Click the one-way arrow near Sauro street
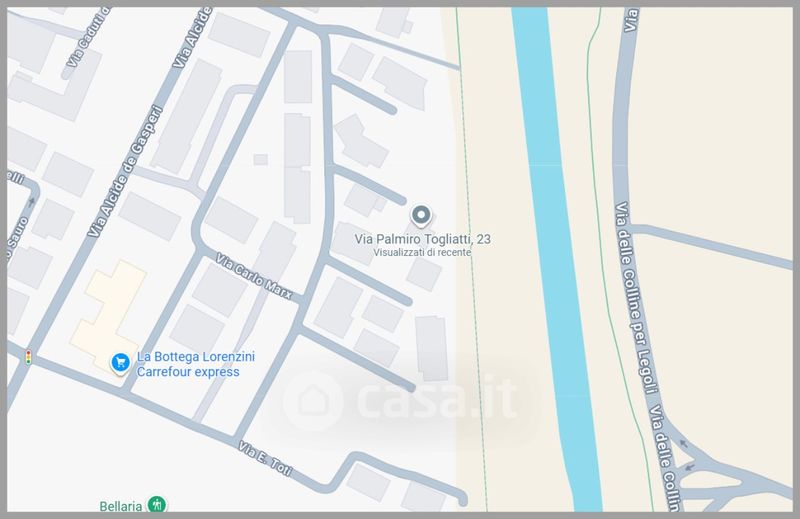Viewport: 800px width, 519px height. (x=31, y=201)
